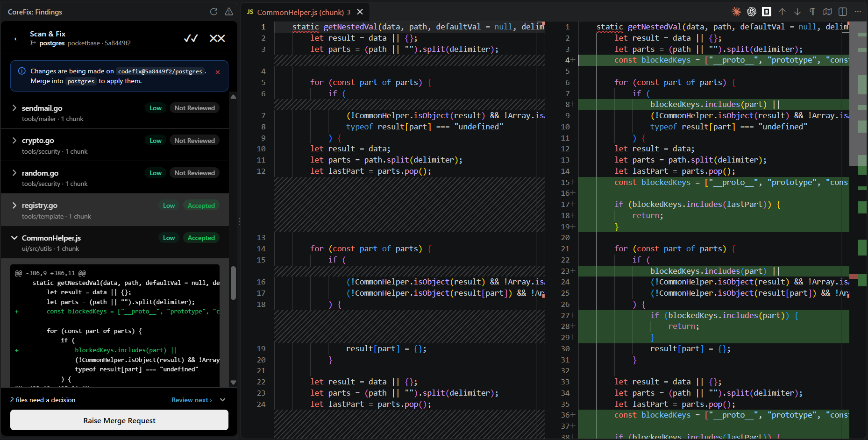The width and height of the screenshot is (868, 440).
Task: Click the diff overview ruler on right edge
Action: 862,229
